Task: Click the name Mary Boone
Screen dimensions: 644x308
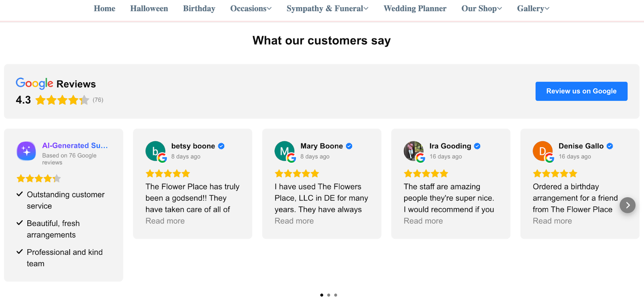Action: (x=322, y=146)
